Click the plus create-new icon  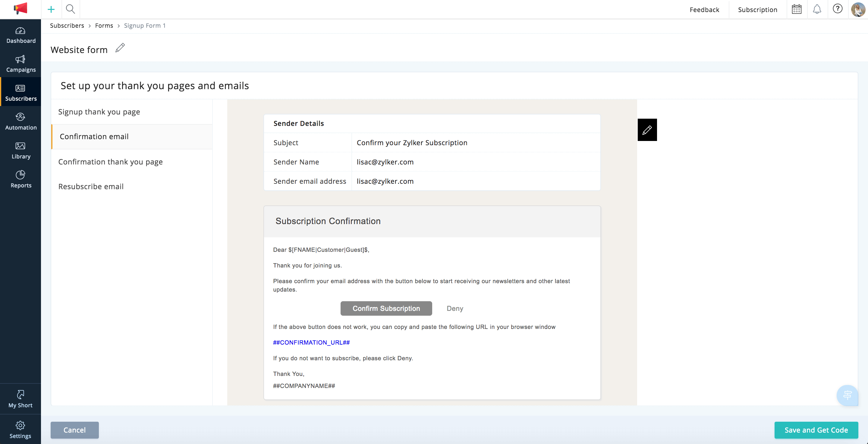[51, 9]
